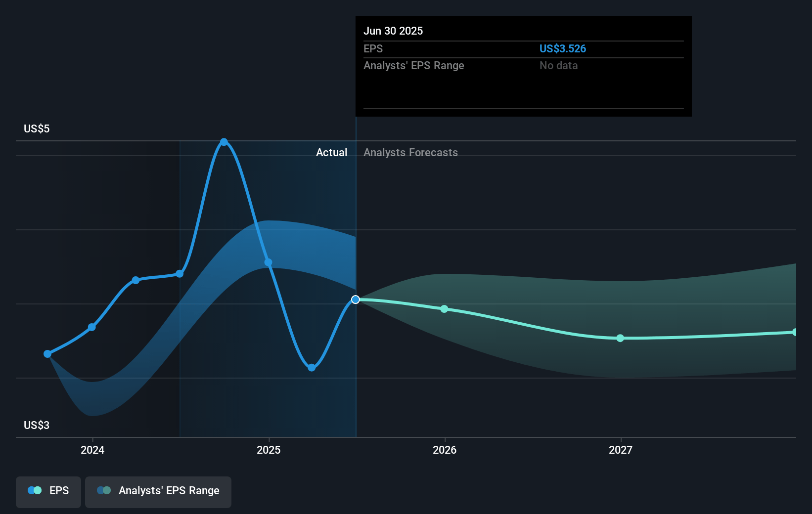Click the first EPS data point in late 2023
Viewport: 812px width, 514px height.
(x=47, y=354)
